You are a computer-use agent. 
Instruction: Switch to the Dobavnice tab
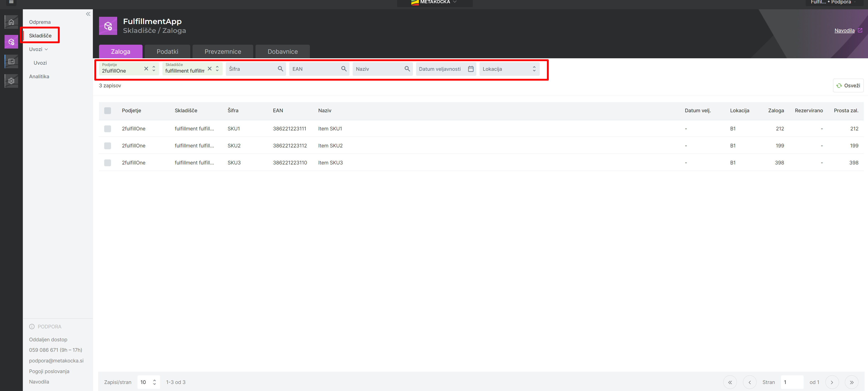point(282,52)
